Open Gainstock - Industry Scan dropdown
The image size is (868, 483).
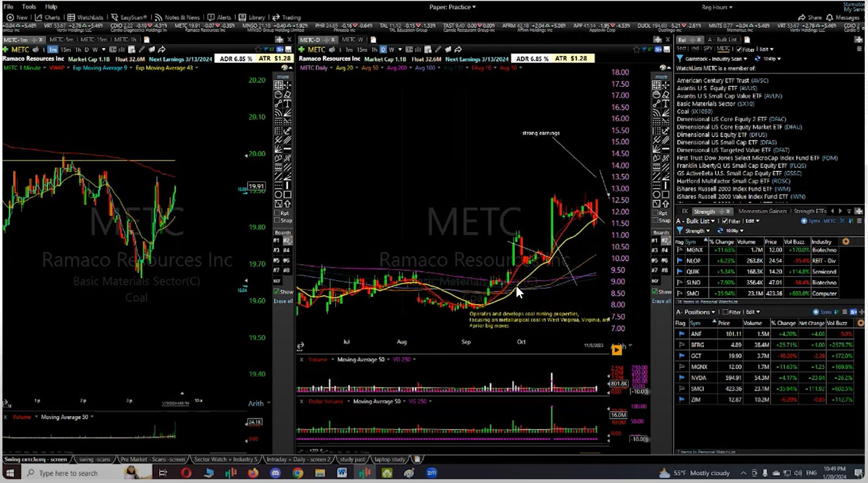click(716, 59)
